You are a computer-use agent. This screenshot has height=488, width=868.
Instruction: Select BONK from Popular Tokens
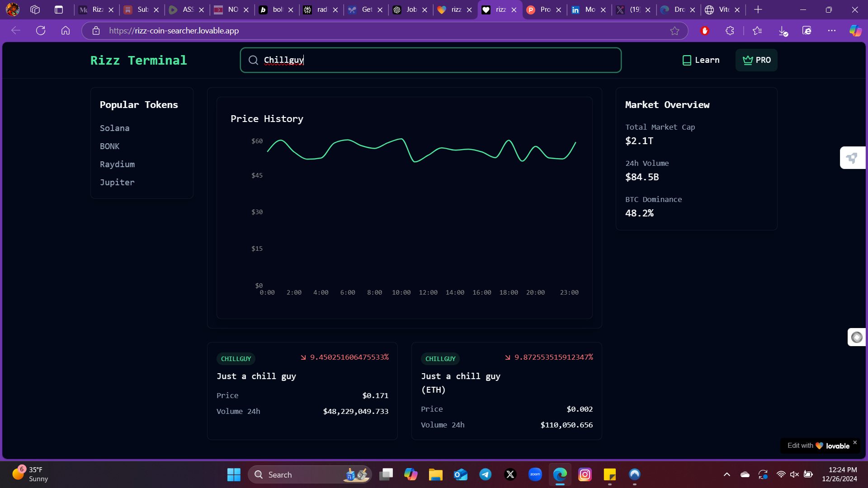click(x=109, y=146)
